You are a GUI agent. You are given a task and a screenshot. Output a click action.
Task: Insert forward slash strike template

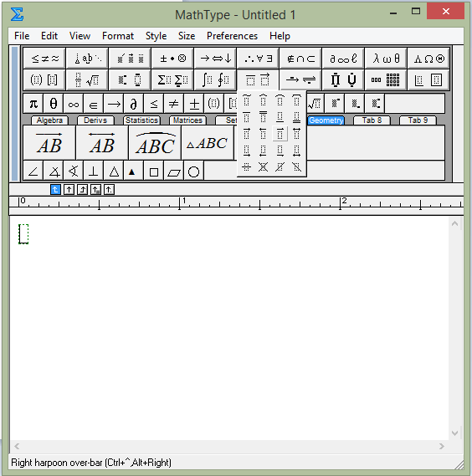(x=280, y=167)
